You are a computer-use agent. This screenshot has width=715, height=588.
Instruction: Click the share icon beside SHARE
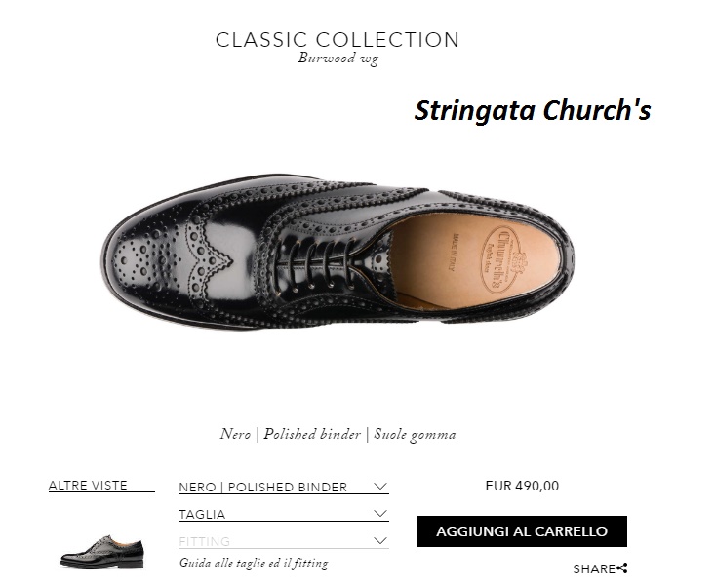(x=622, y=568)
